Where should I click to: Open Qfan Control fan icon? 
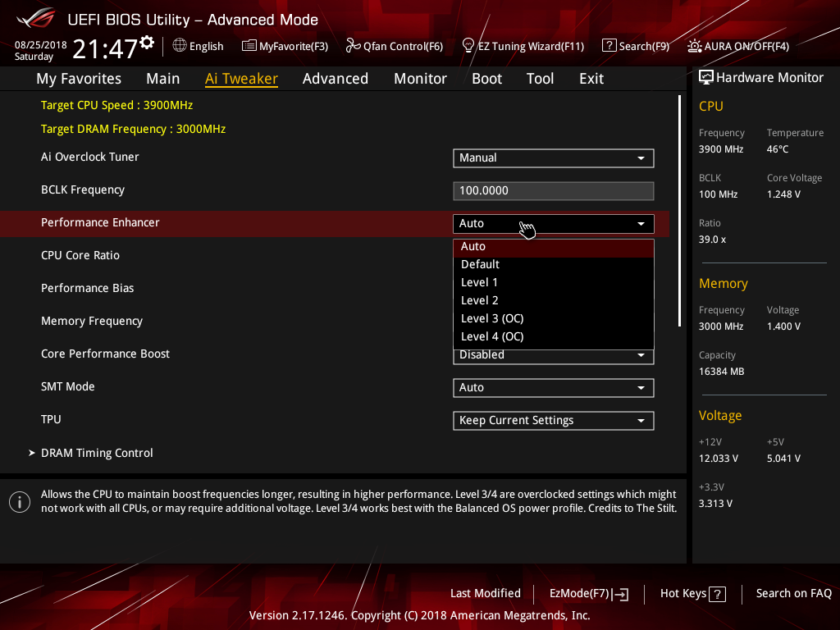click(x=353, y=46)
